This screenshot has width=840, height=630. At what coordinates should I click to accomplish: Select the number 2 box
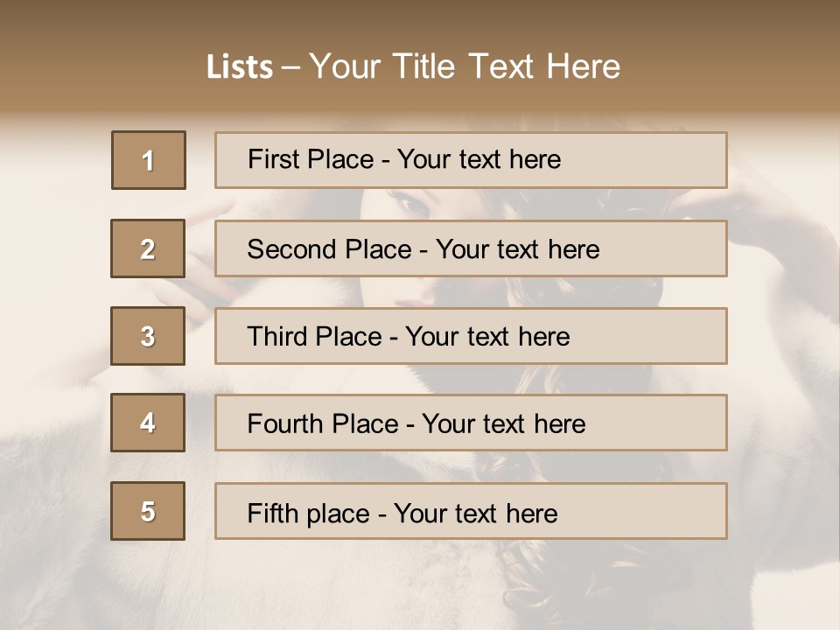coord(148,248)
